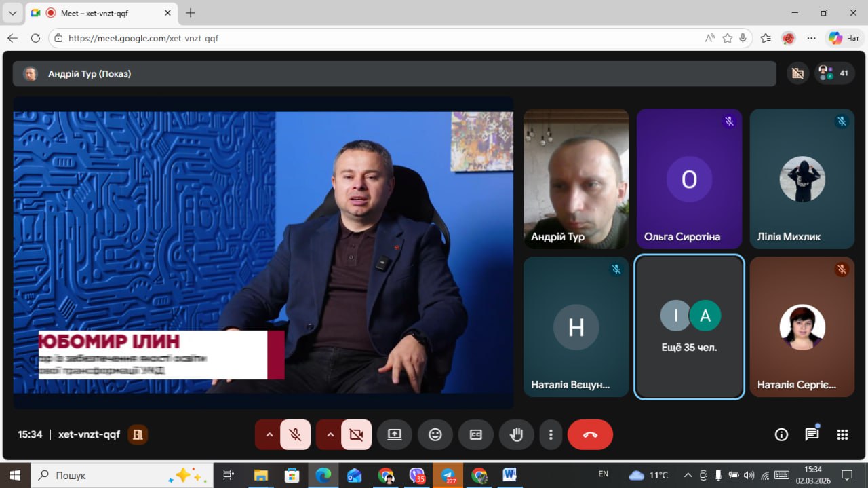Expand audio settings arrow beside microphone
This screenshot has width=868, height=488.
coord(269,435)
